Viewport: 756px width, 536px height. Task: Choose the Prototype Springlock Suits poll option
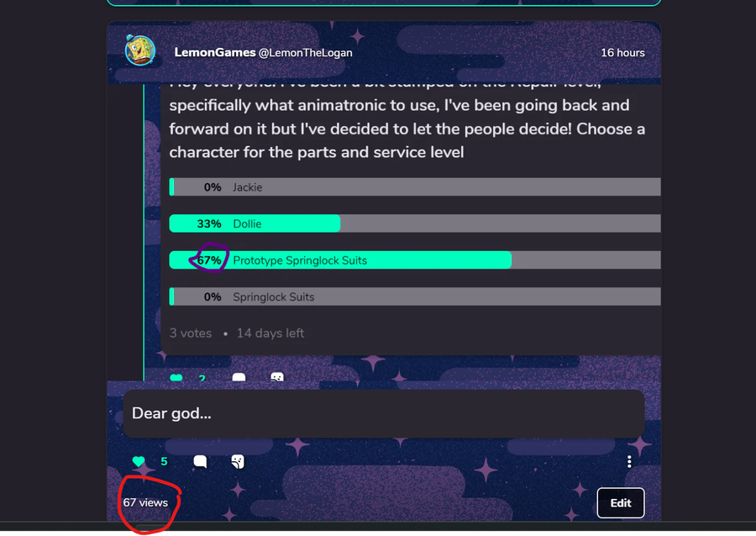coord(415,260)
